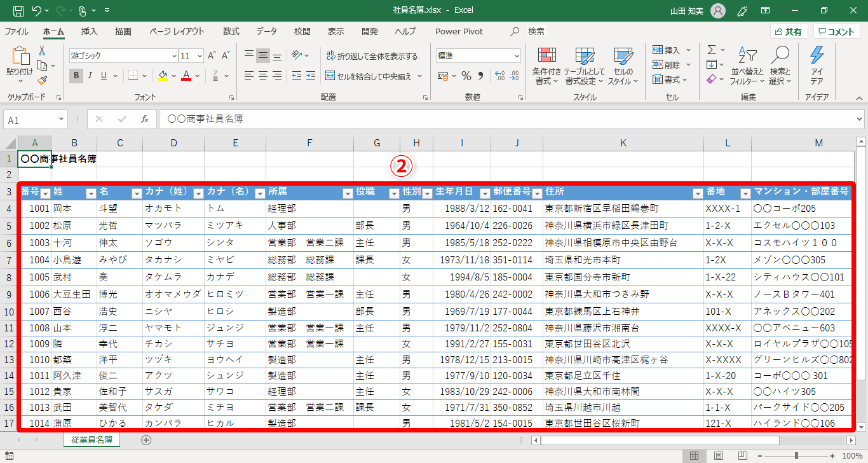The width and height of the screenshot is (868, 463).
Task: Switch to the ページ レイアウト tab
Action: (177, 31)
